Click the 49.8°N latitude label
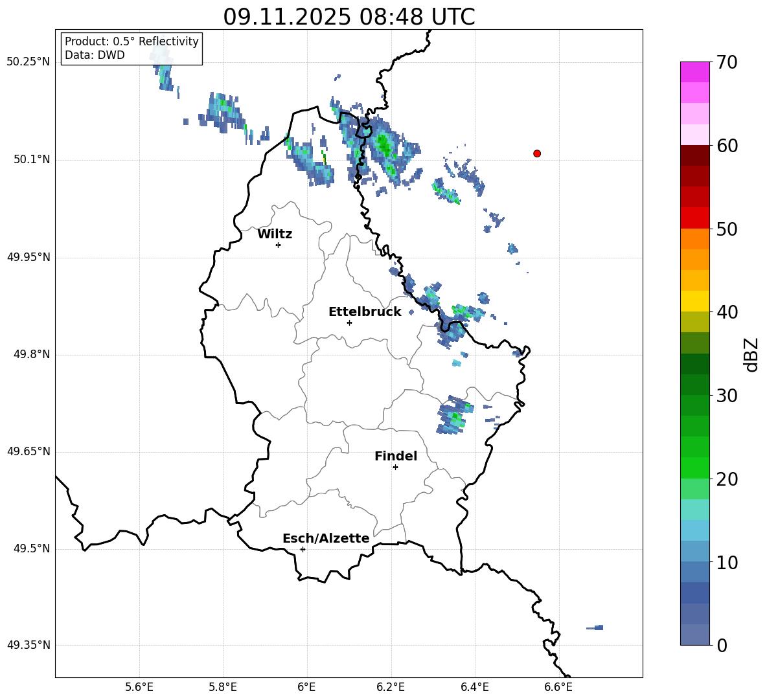 tap(32, 354)
